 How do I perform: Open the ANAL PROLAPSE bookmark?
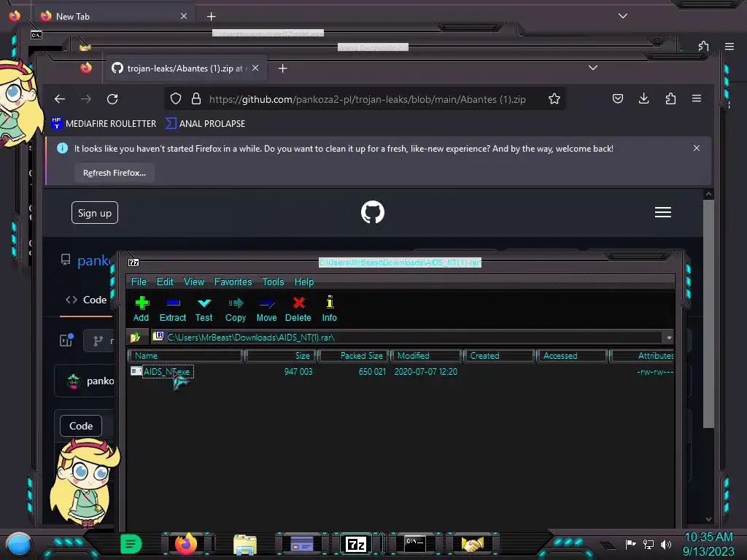point(205,124)
